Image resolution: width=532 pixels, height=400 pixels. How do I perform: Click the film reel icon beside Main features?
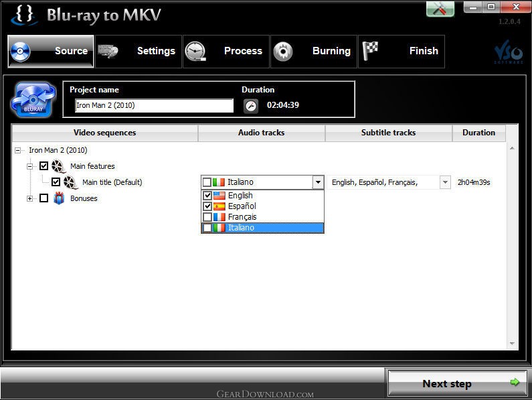[x=58, y=166]
